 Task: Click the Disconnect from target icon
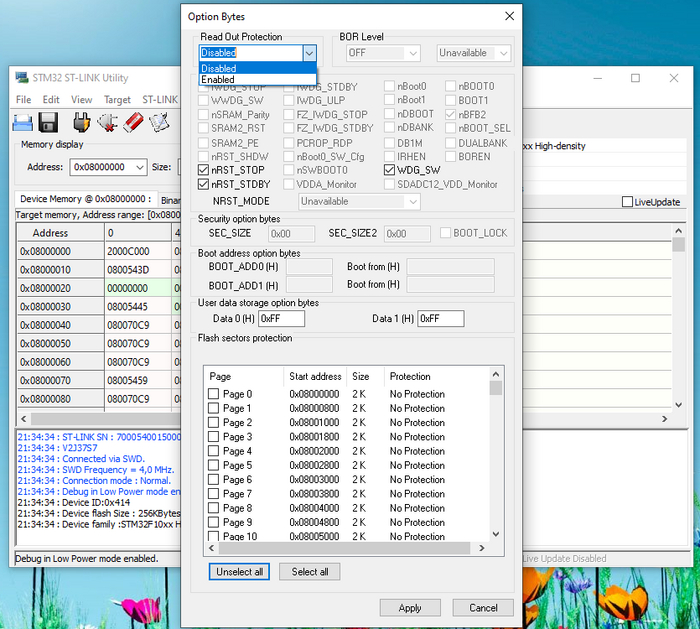(x=108, y=122)
